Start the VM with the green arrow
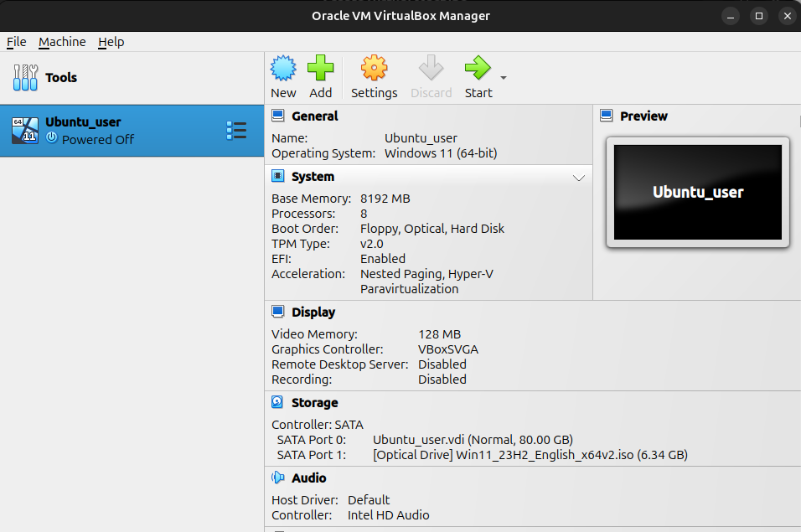 (x=478, y=68)
